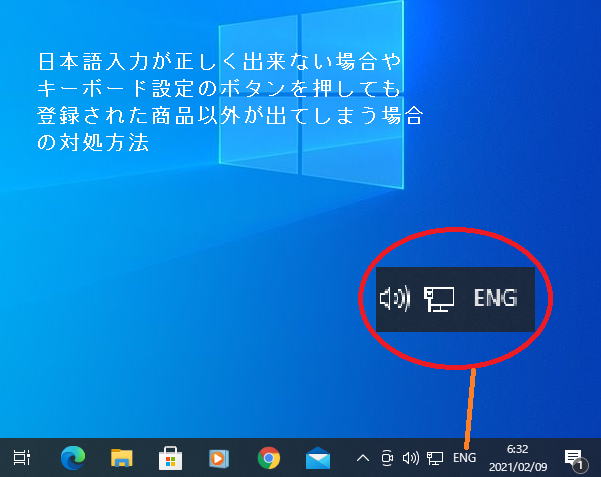Open the network status tray icon
The image size is (601, 477).
[435, 458]
